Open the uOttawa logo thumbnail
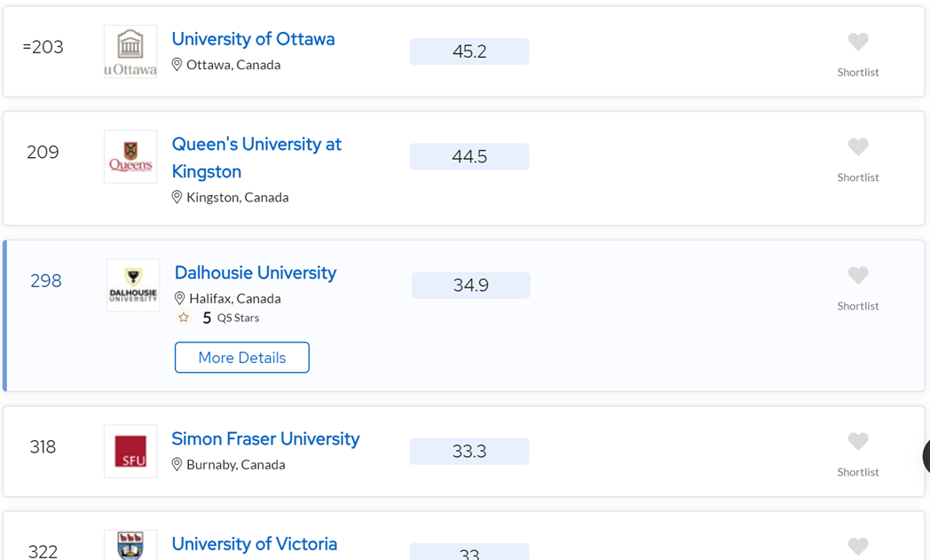Screen dimensions: 930x560 pos(130,51)
